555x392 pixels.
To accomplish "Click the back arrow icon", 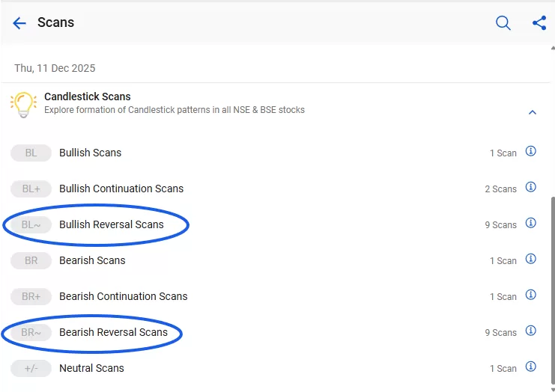I will coord(19,23).
